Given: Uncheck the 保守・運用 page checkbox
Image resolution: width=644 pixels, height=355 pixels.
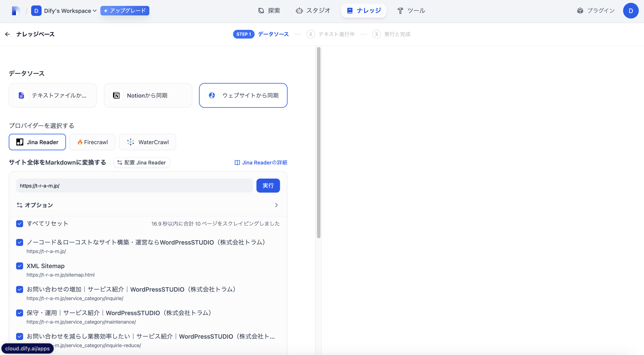Looking at the screenshot, I should [20, 313].
